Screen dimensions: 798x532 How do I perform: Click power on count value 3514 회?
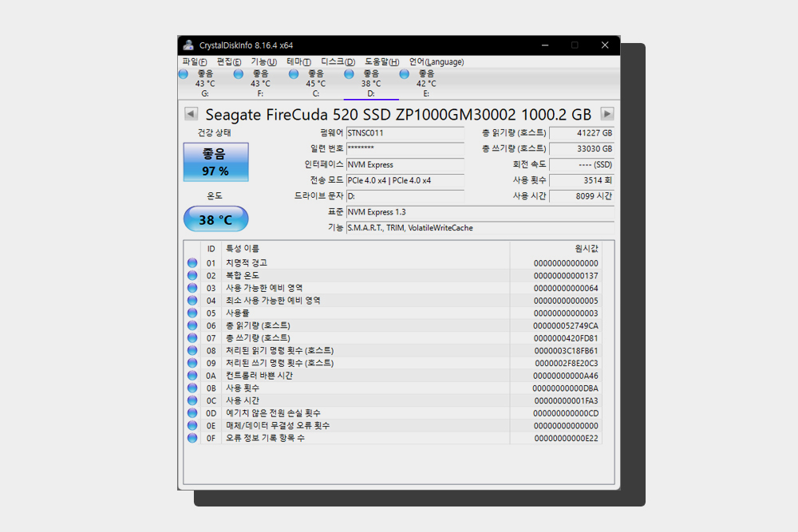[582, 180]
